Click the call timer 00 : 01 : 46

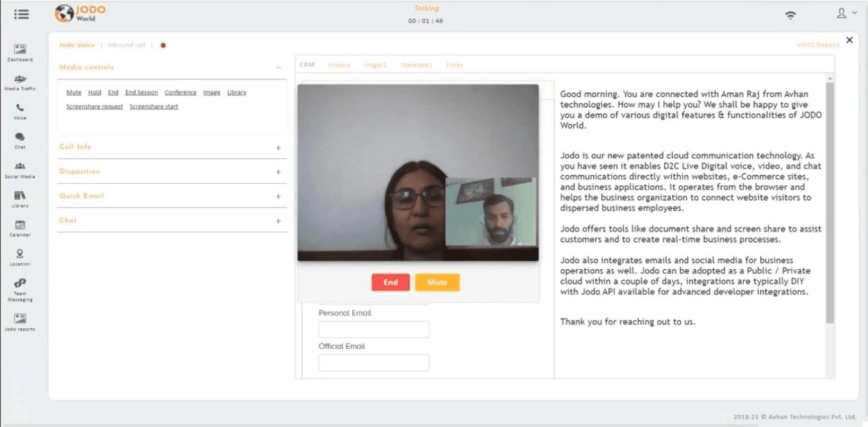click(x=426, y=21)
